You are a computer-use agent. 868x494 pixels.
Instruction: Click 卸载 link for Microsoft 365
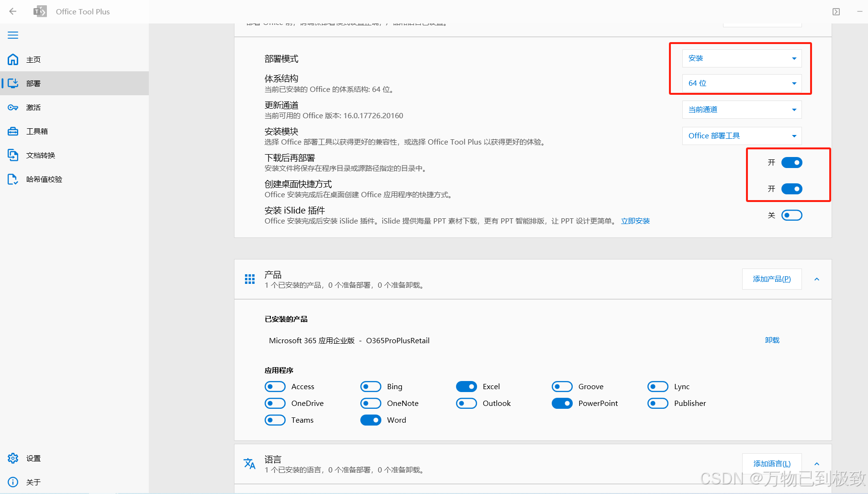click(x=772, y=340)
